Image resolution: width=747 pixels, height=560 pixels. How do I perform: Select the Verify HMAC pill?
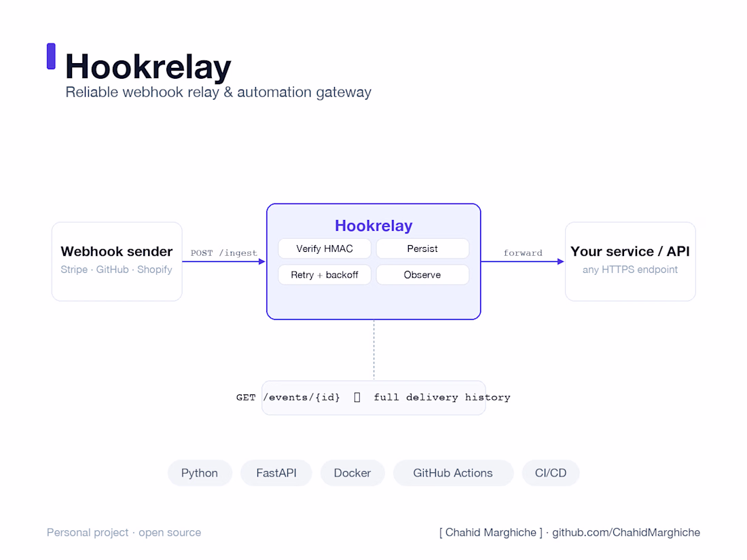pos(325,248)
